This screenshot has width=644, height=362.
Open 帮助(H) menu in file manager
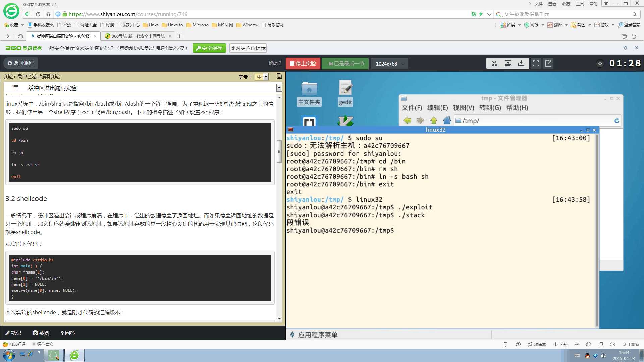click(517, 108)
